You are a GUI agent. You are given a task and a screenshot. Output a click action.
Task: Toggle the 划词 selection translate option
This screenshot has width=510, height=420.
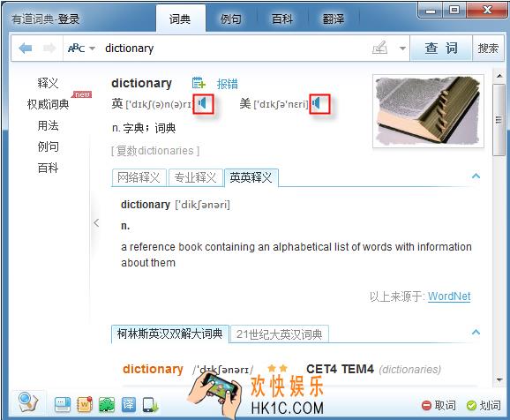coord(484,405)
